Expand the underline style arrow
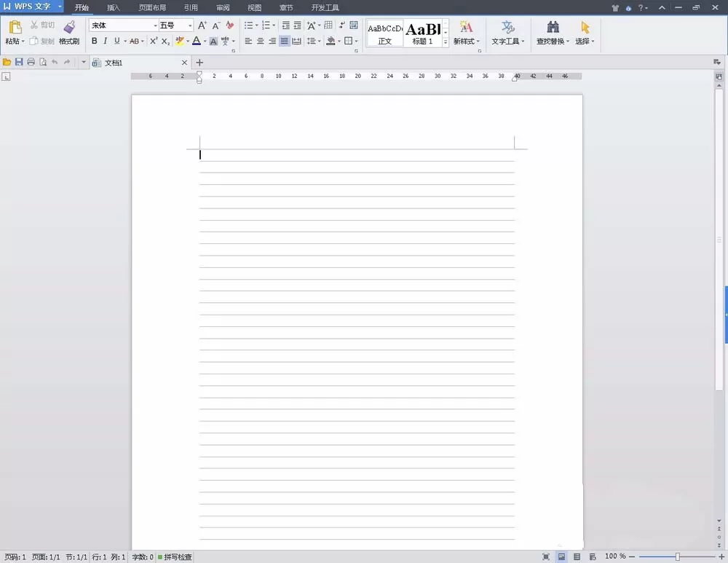This screenshot has width=728, height=563. pos(125,42)
